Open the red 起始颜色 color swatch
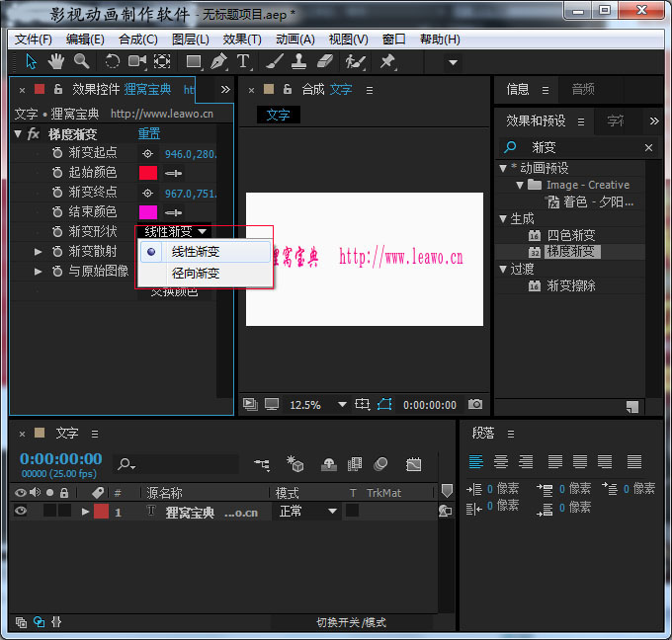Image resolution: width=672 pixels, height=640 pixels. coord(148,173)
